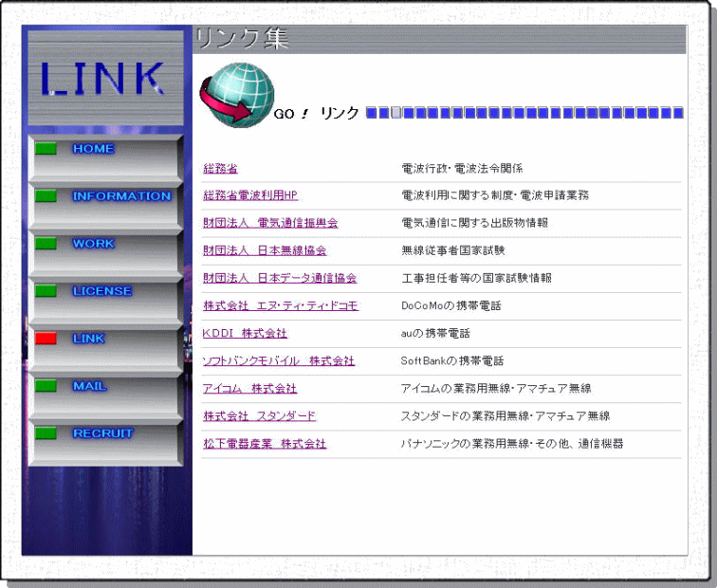
Task: Click the リンク集 page heading
Action: click(x=243, y=38)
